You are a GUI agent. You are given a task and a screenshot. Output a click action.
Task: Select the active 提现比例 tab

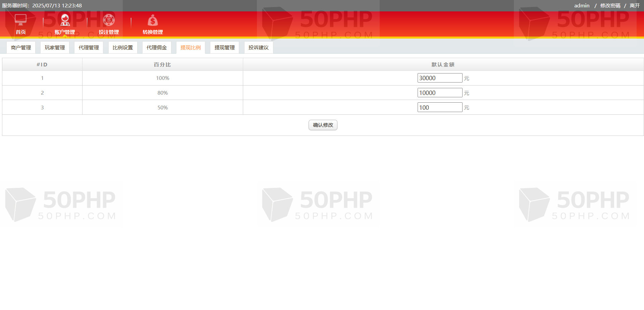tap(191, 48)
